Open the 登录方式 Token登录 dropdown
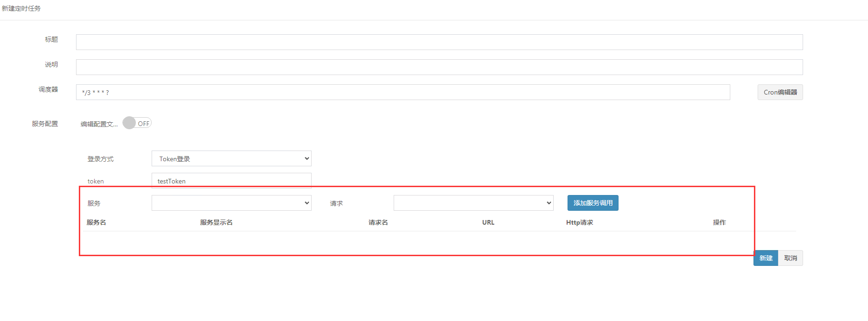The height and width of the screenshot is (321, 868). pyautogui.click(x=231, y=158)
